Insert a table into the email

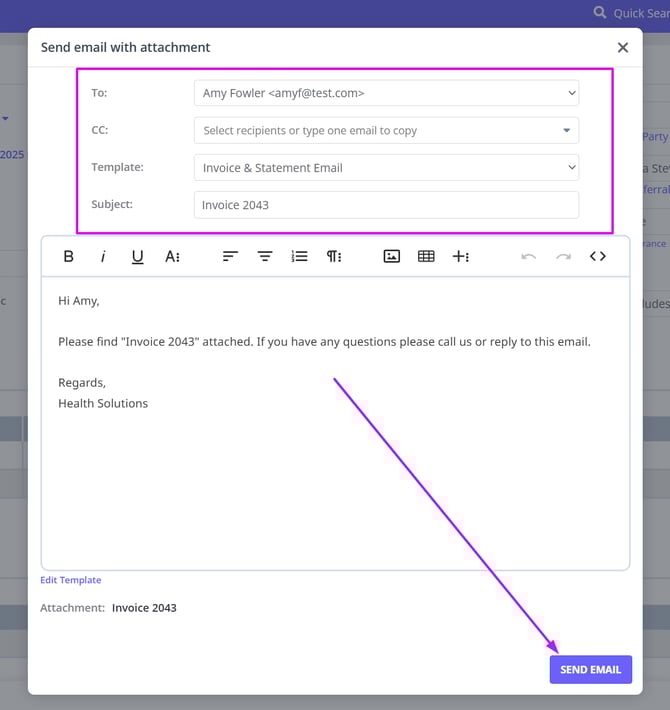tap(426, 256)
